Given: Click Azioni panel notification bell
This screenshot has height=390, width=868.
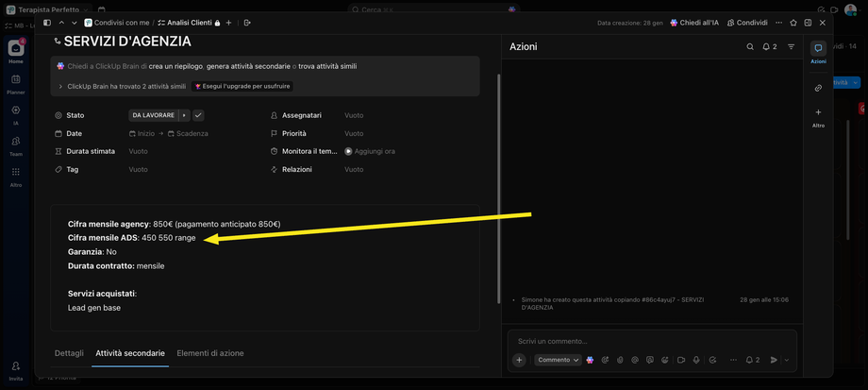Looking at the screenshot, I should [770, 47].
